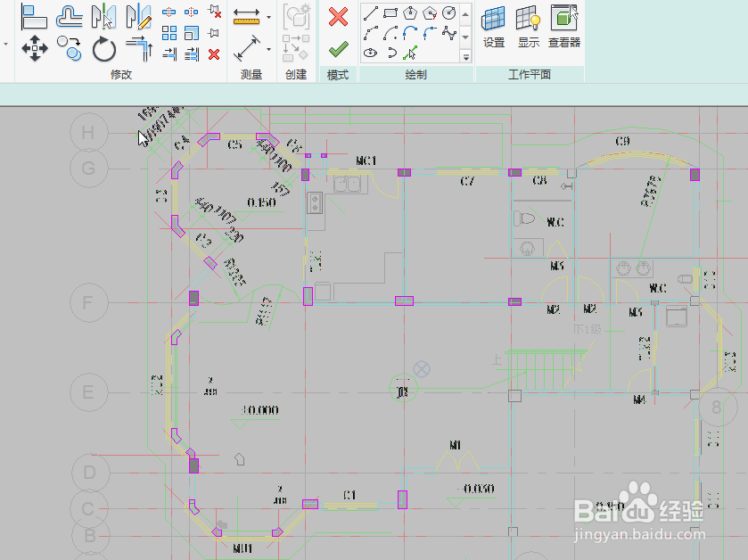Click the Unpin tool

(215, 12)
